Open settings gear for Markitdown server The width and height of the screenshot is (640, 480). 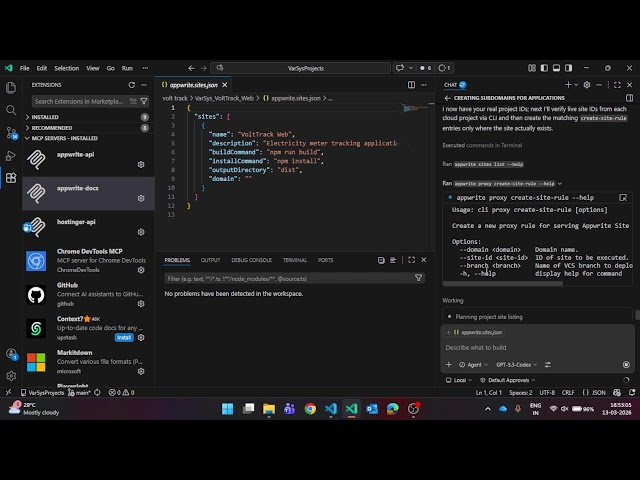coord(141,371)
